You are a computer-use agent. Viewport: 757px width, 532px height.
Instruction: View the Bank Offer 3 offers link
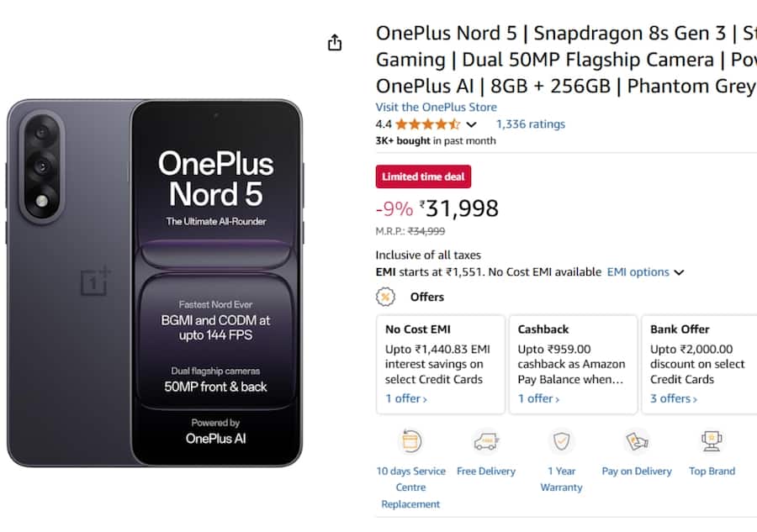tap(672, 398)
